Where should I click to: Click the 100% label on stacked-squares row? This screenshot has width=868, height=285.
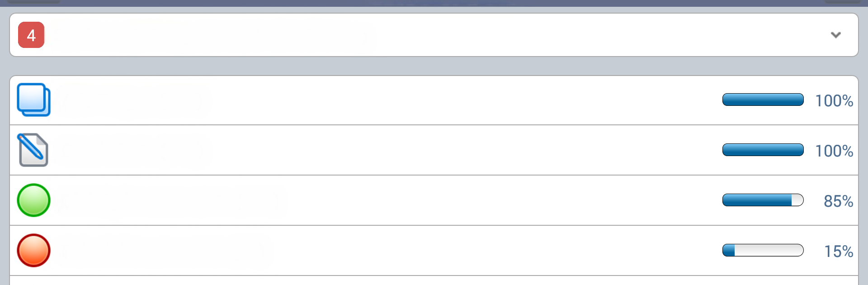click(834, 100)
